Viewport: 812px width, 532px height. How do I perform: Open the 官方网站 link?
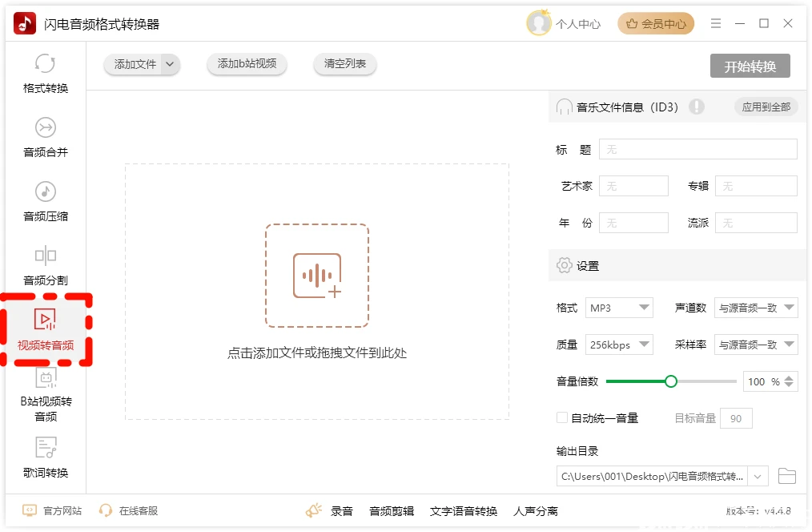pyautogui.click(x=62, y=510)
